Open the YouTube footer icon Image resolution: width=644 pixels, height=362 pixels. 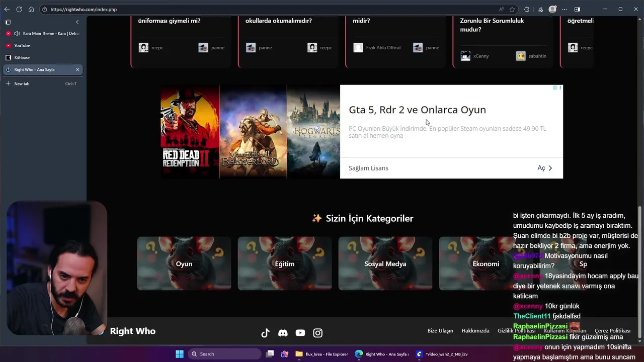(300, 333)
